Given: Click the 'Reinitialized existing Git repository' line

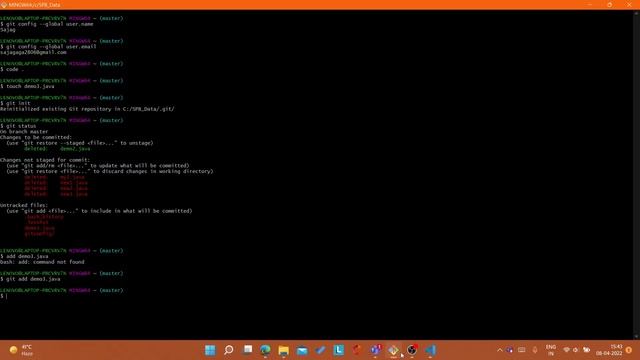Looking at the screenshot, I should pyautogui.click(x=87, y=109).
